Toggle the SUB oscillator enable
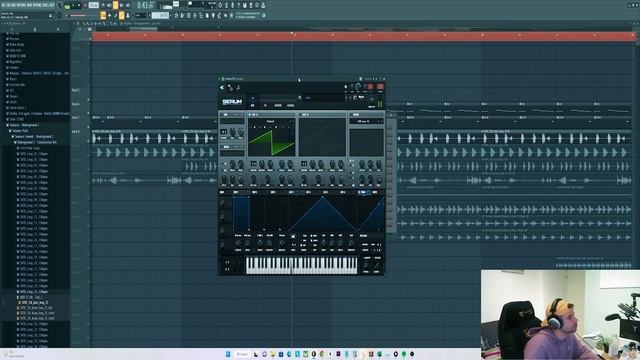640x360 pixels. click(221, 115)
